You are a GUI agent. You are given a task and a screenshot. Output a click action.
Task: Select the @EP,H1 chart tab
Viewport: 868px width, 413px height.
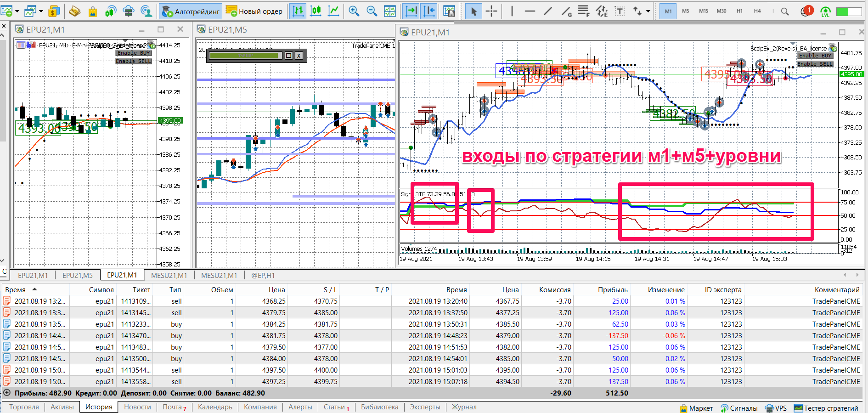click(263, 275)
